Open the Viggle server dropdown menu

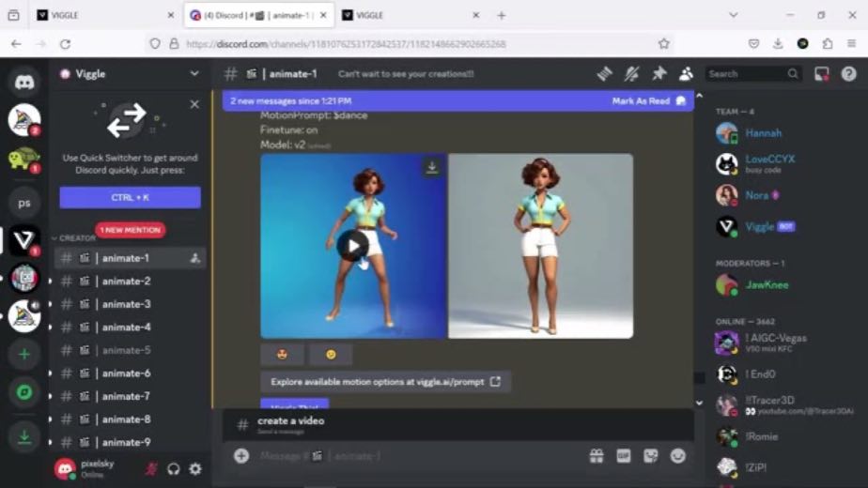tap(130, 73)
